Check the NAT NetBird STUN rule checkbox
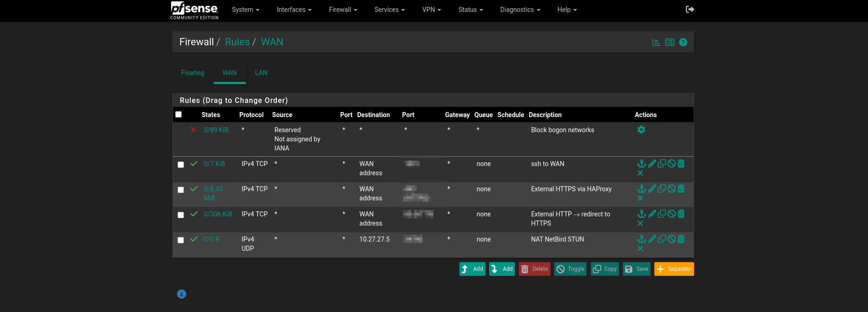 (181, 240)
